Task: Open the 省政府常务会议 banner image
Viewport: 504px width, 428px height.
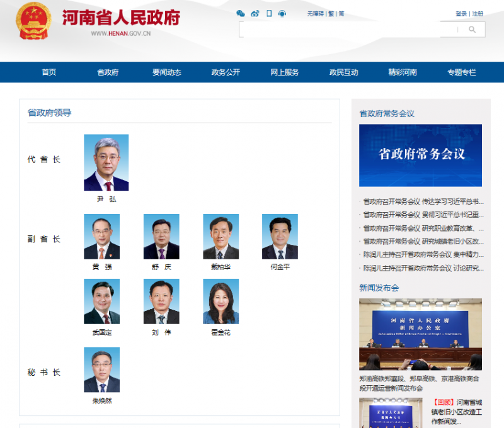Action: click(x=420, y=155)
